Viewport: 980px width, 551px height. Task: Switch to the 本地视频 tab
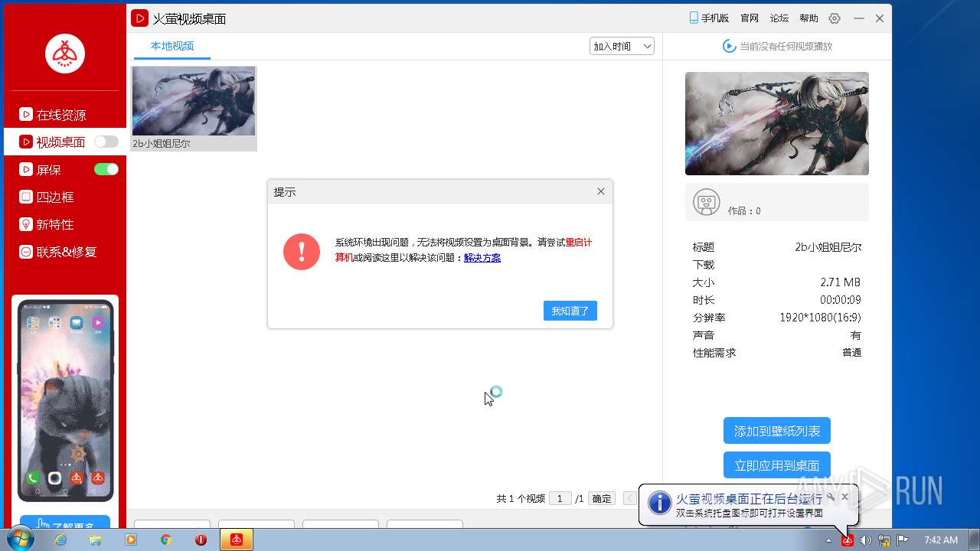tap(172, 46)
